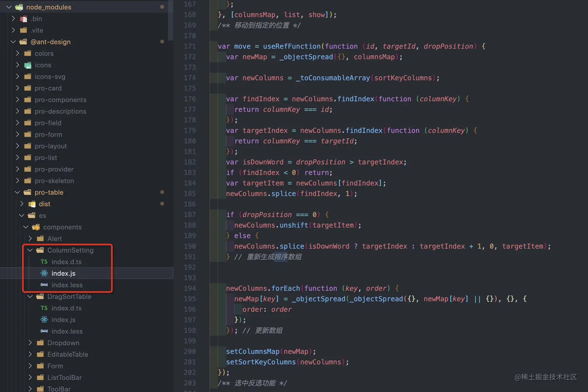Click the useRefFunction call on line 171
Viewport: 588px width, 392px height.
[291, 46]
